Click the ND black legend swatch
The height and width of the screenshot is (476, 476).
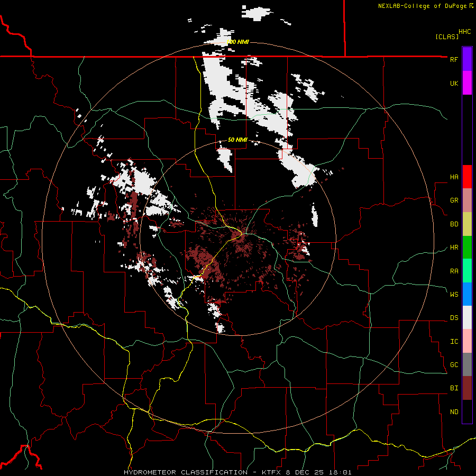coord(467,411)
